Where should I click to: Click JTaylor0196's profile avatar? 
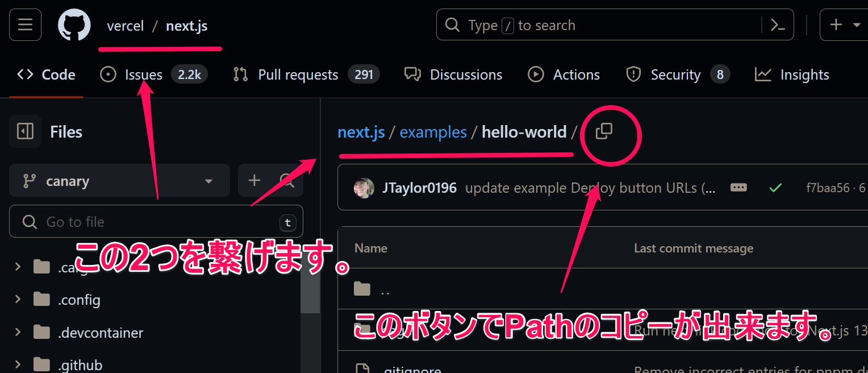364,187
